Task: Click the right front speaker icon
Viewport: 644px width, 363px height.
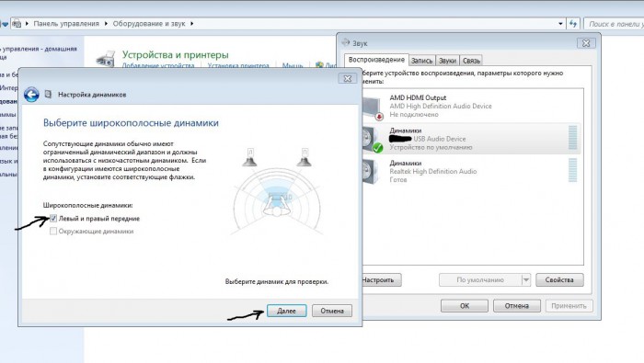Action: point(304,157)
